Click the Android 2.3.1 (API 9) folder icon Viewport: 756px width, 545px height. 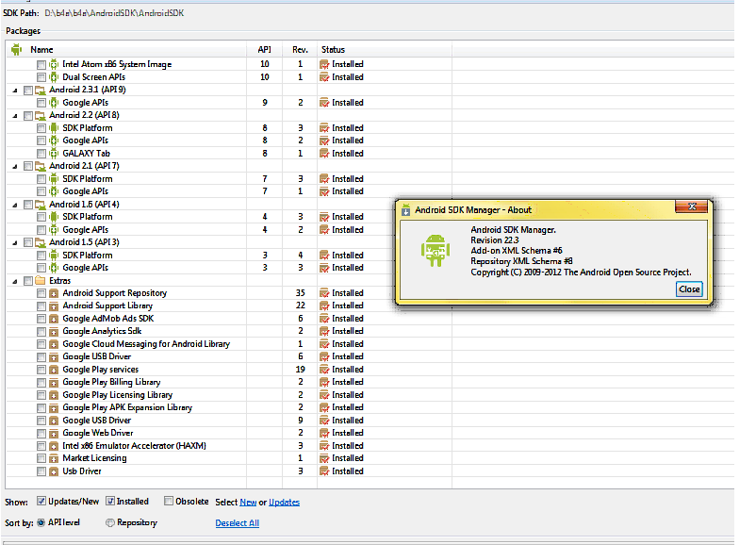click(41, 90)
